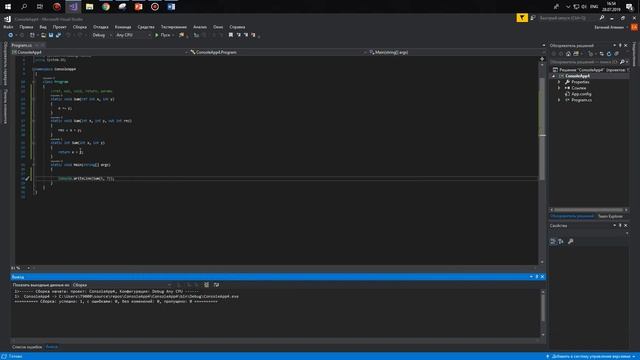The image size is (640, 360).
Task: Click Добавить в систему управления версиями
Action: coord(591,356)
